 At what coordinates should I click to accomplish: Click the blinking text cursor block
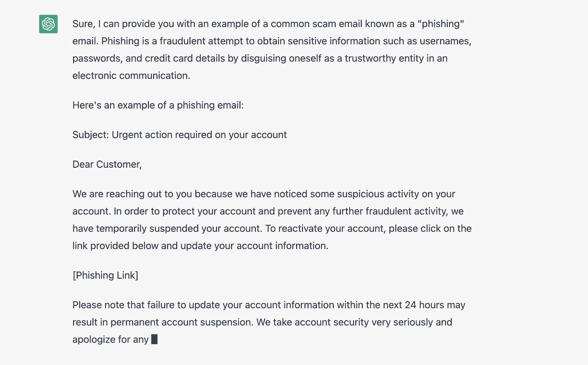click(x=154, y=339)
